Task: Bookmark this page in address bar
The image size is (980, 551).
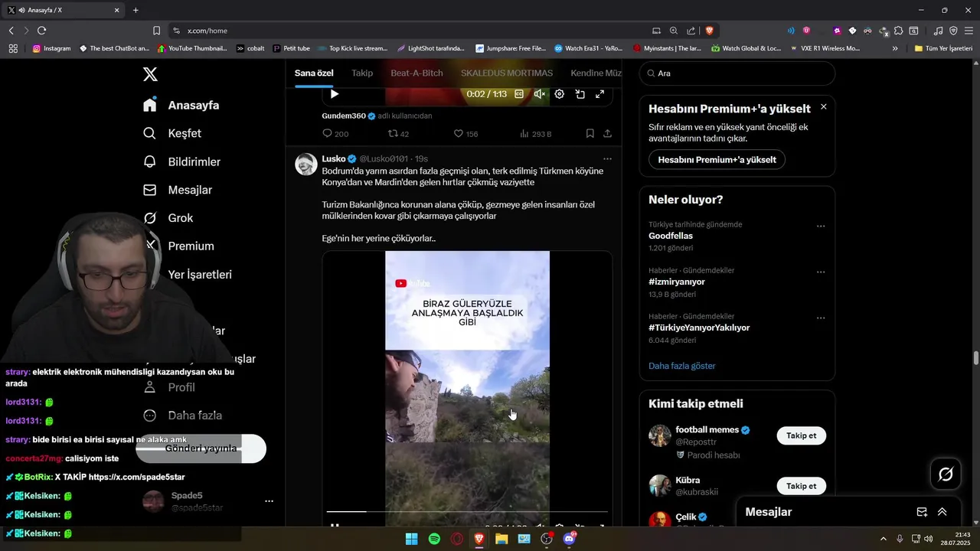Action: [x=156, y=31]
